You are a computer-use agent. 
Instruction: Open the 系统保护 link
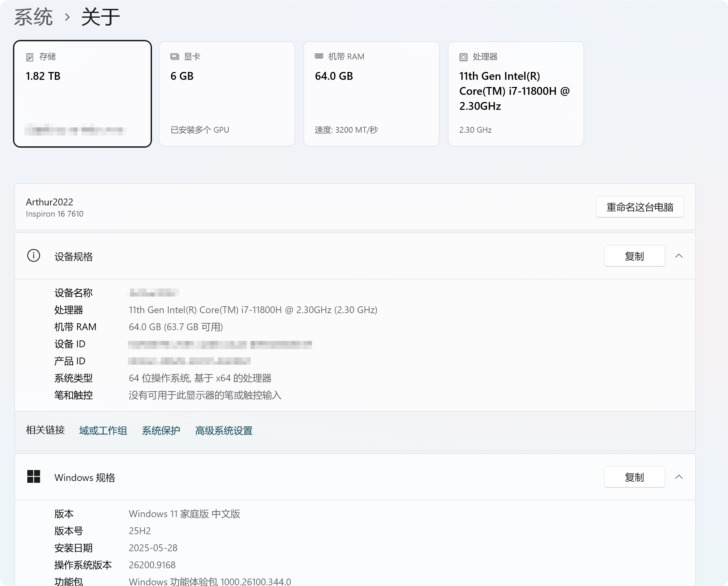[161, 430]
